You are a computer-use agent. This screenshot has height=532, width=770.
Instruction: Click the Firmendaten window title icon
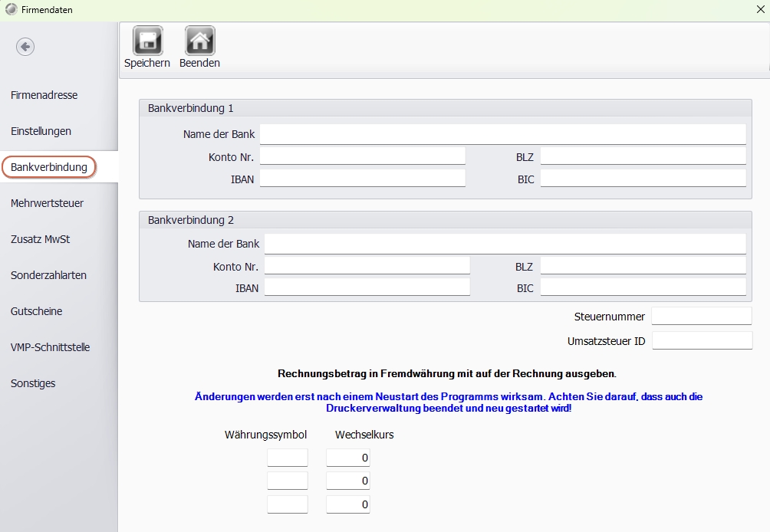tap(10, 10)
